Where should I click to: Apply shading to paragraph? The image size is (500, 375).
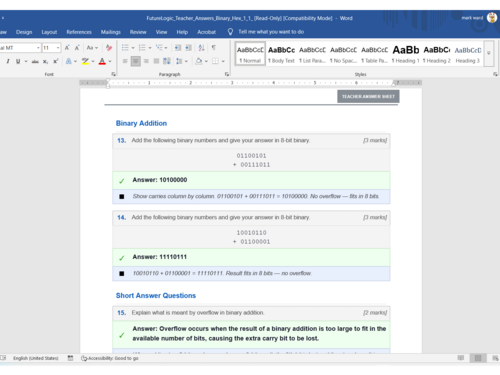(199, 61)
